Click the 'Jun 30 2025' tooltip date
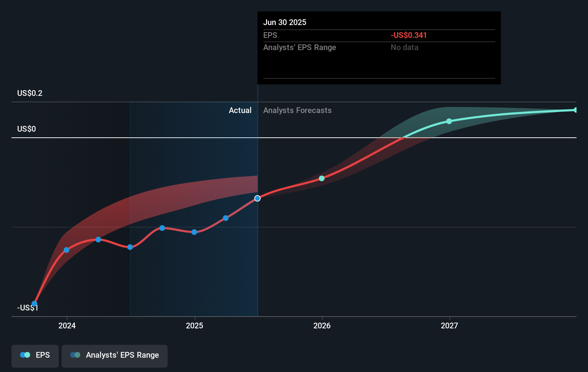The image size is (588, 372). 285,23
